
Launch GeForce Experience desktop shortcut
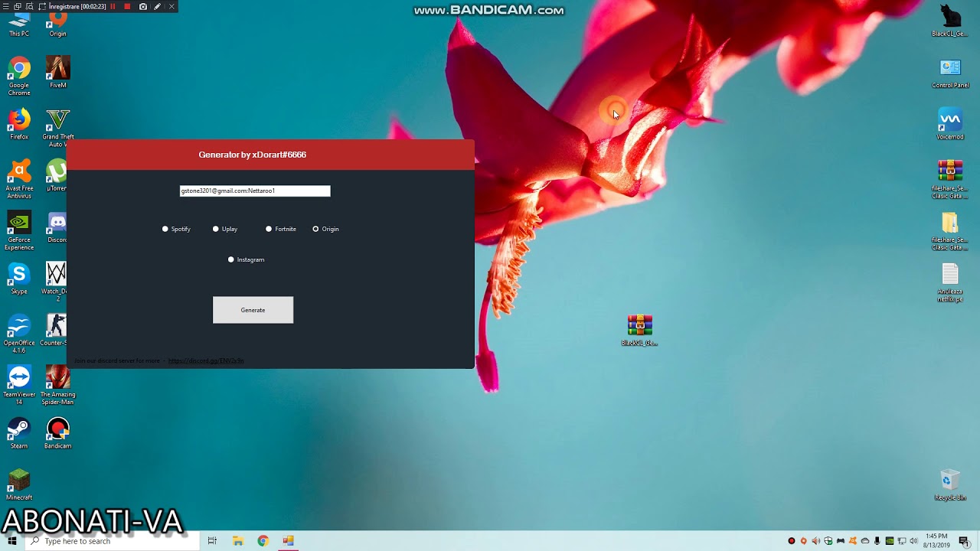click(x=19, y=231)
